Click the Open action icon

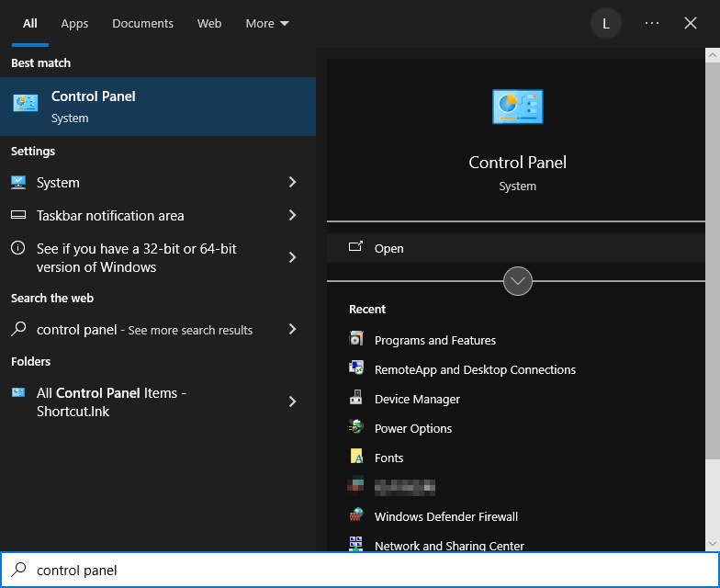(x=356, y=246)
